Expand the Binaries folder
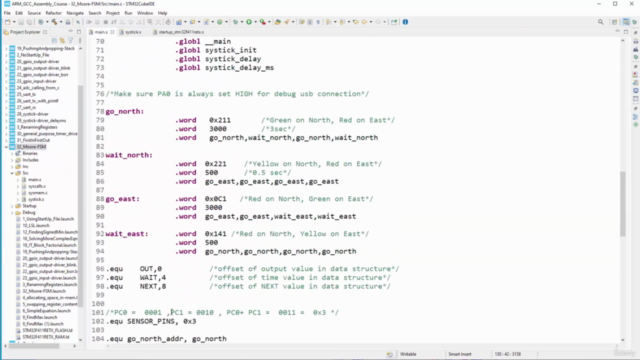 pyautogui.click(x=12, y=153)
